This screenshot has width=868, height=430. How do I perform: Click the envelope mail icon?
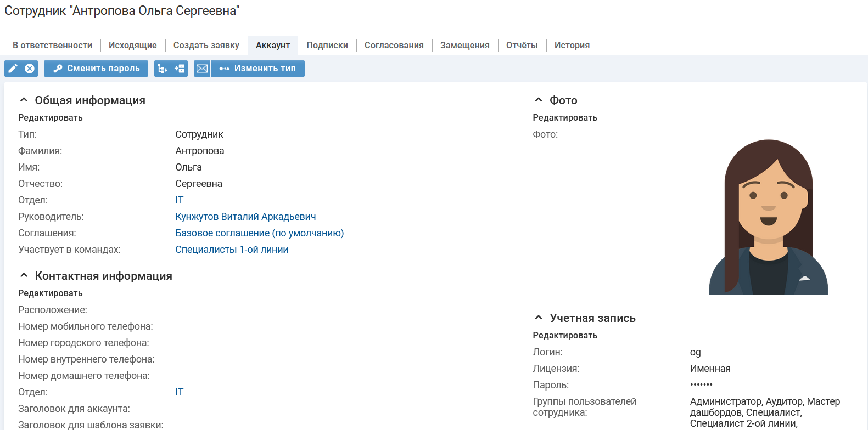click(202, 69)
